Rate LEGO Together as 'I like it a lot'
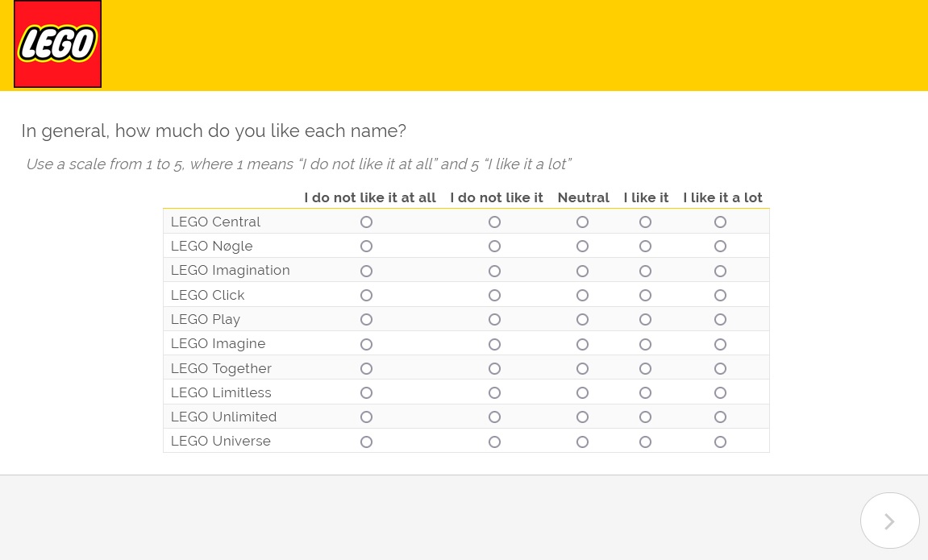 [x=720, y=368]
